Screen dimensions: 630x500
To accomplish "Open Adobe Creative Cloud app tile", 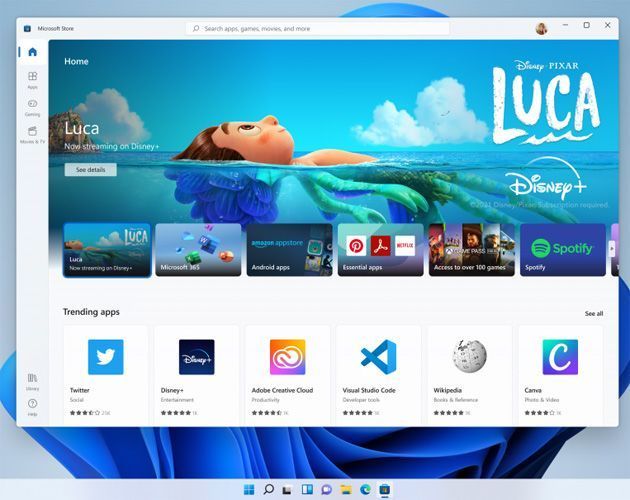I will [x=287, y=370].
